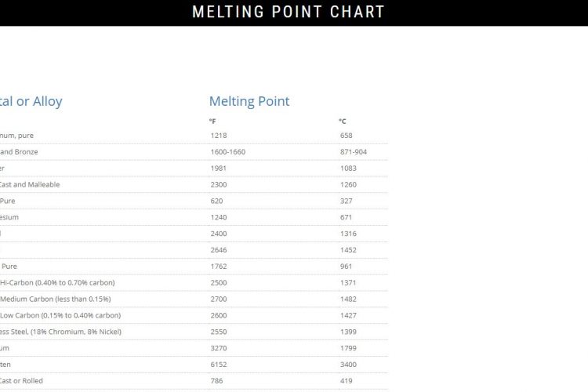Click the °F column header
The image size is (588, 392).
click(212, 121)
